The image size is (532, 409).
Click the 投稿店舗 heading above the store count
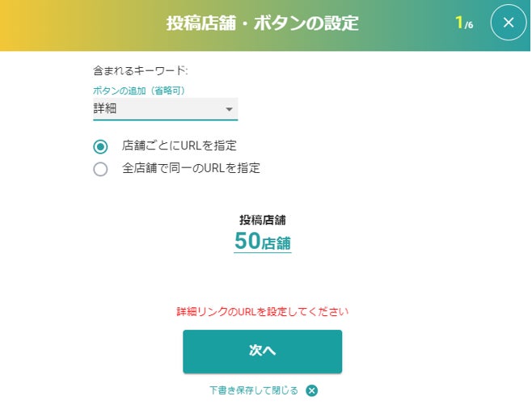[263, 220]
